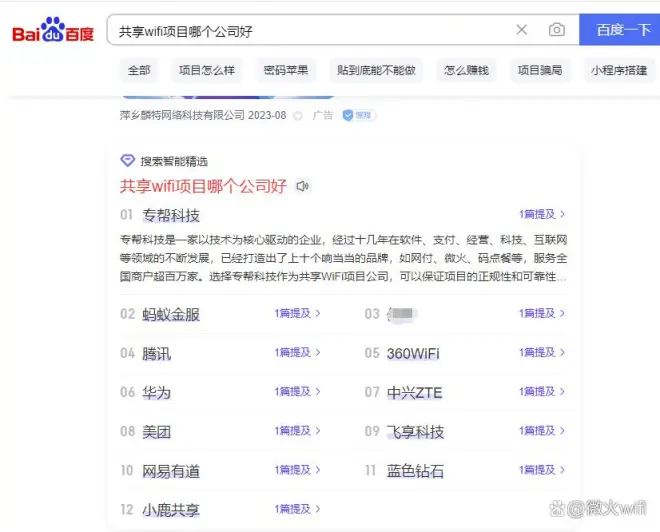Select the 全部 filter tab
660x532 pixels.
coord(139,70)
